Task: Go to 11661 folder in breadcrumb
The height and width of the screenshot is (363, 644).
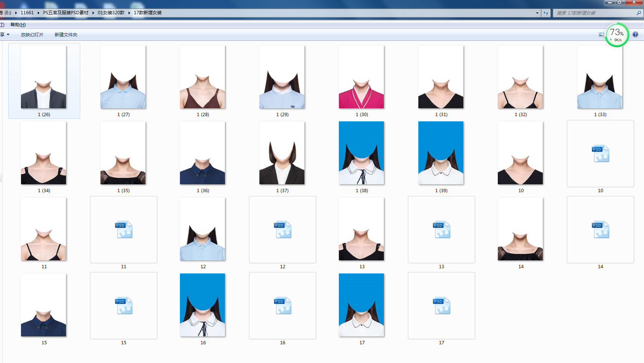Action: pyautogui.click(x=27, y=13)
